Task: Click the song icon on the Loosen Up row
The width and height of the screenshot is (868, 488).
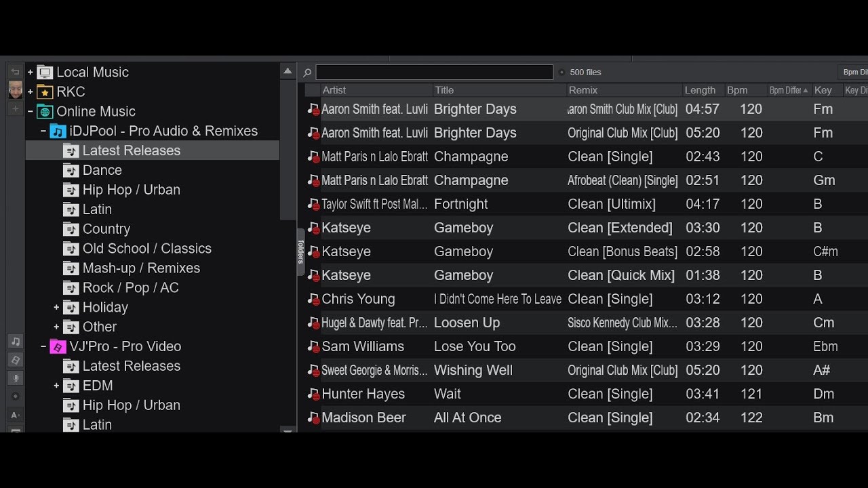Action: (313, 323)
